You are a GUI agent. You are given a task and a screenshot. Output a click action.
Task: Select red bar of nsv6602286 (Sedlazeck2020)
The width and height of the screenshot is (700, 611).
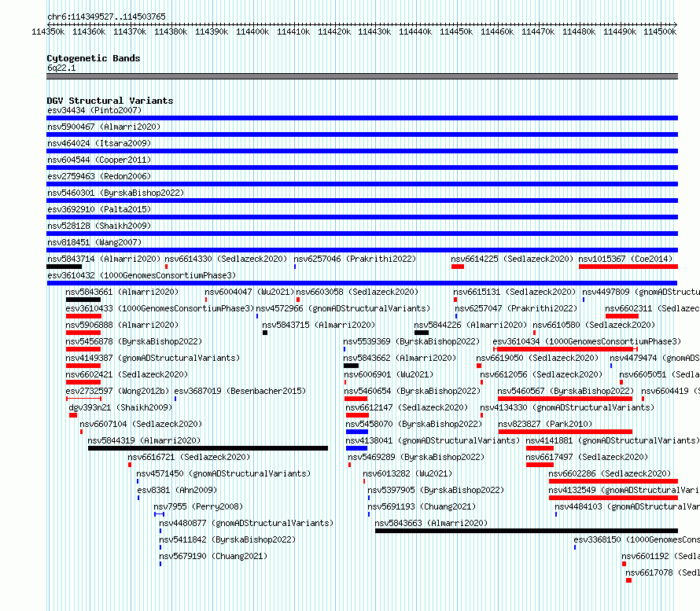tap(613, 481)
